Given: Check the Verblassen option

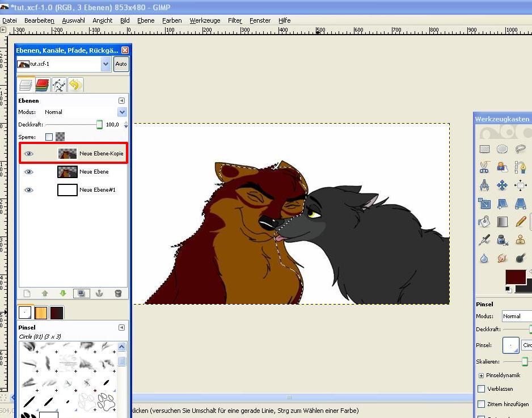Looking at the screenshot, I should 481,389.
